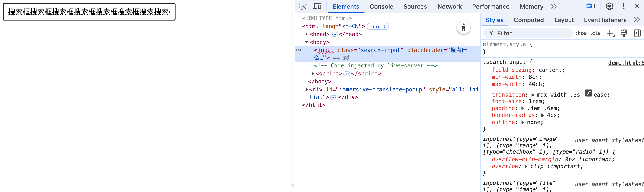Edit the font-size 1rem value
Screen dimensions: 644x192
[x=535, y=101]
